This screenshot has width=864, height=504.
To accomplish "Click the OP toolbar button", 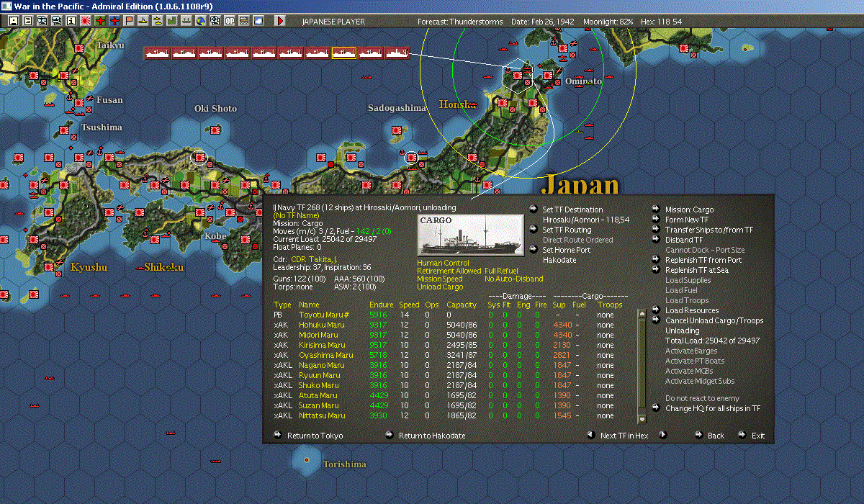I will [x=230, y=21].
